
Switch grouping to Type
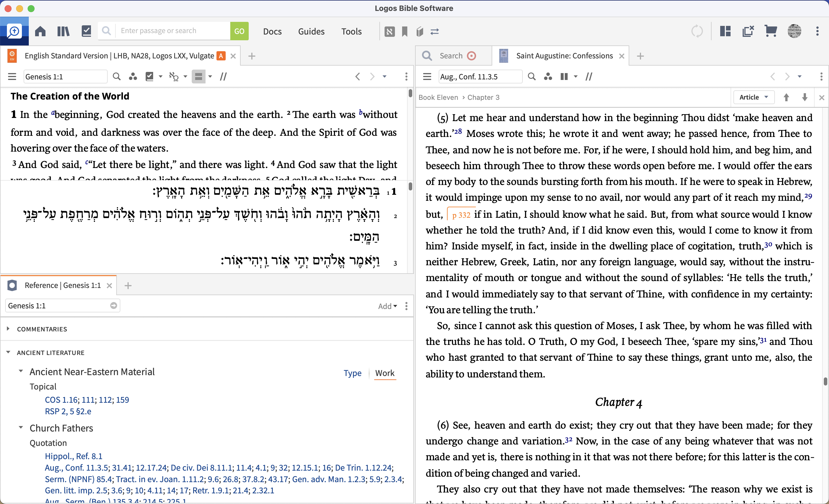[352, 373]
